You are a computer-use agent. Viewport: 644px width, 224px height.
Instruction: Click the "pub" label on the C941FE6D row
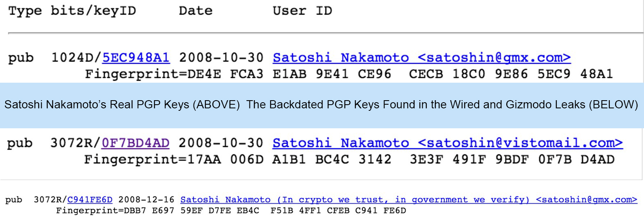pyautogui.click(x=14, y=200)
